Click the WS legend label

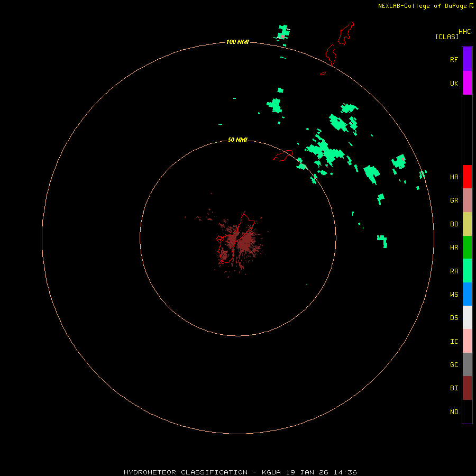(x=454, y=295)
